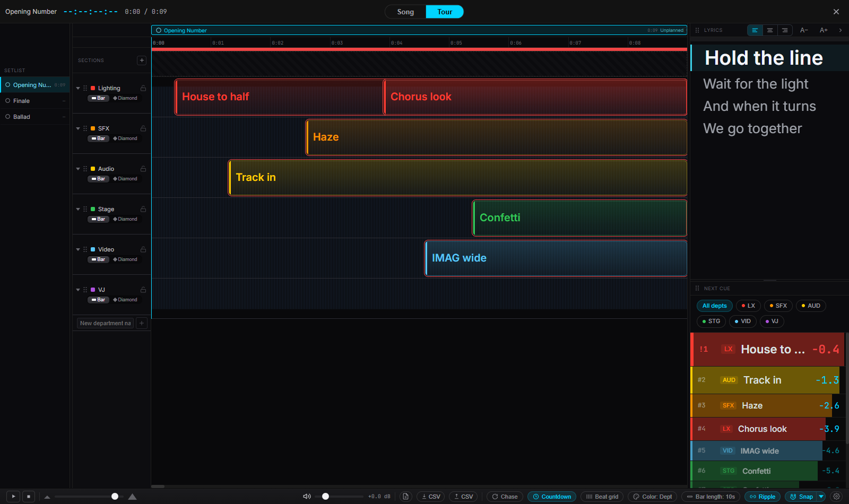Click the Lighting red color swatch
The height and width of the screenshot is (504, 849).
[93, 88]
